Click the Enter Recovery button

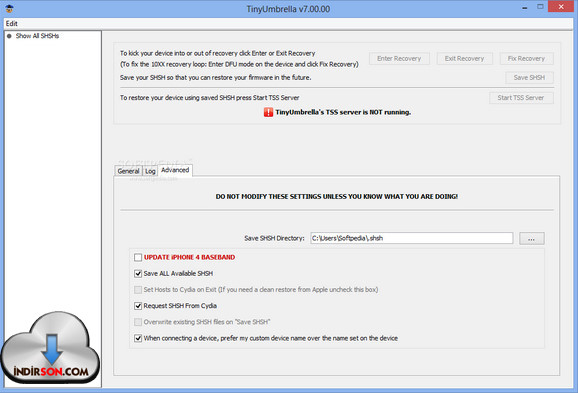click(399, 59)
